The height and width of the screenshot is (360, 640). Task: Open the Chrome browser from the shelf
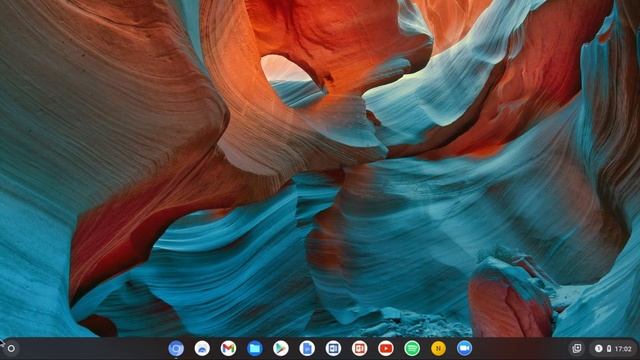pyautogui.click(x=176, y=349)
